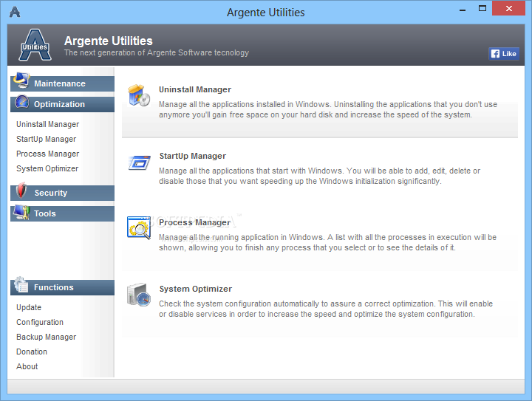Click the StartUp Manager window icon
Screen dimensions: 532x401
tap(139, 163)
